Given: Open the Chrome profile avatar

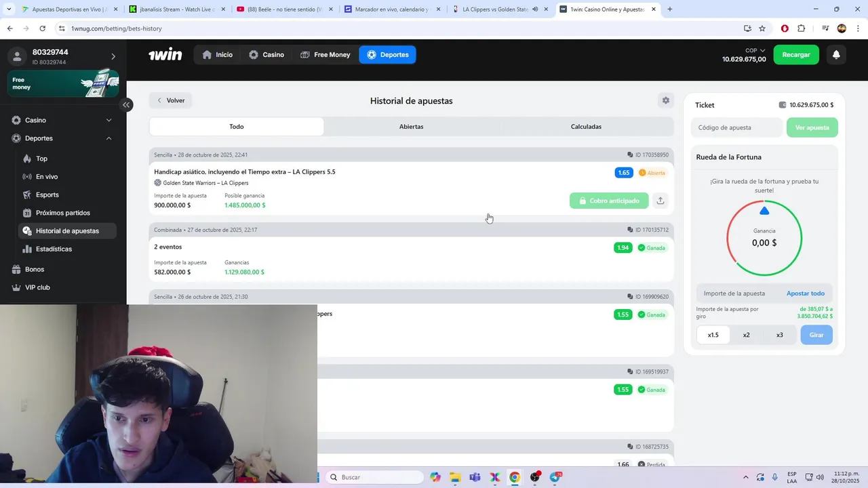Looking at the screenshot, I should pos(842,28).
